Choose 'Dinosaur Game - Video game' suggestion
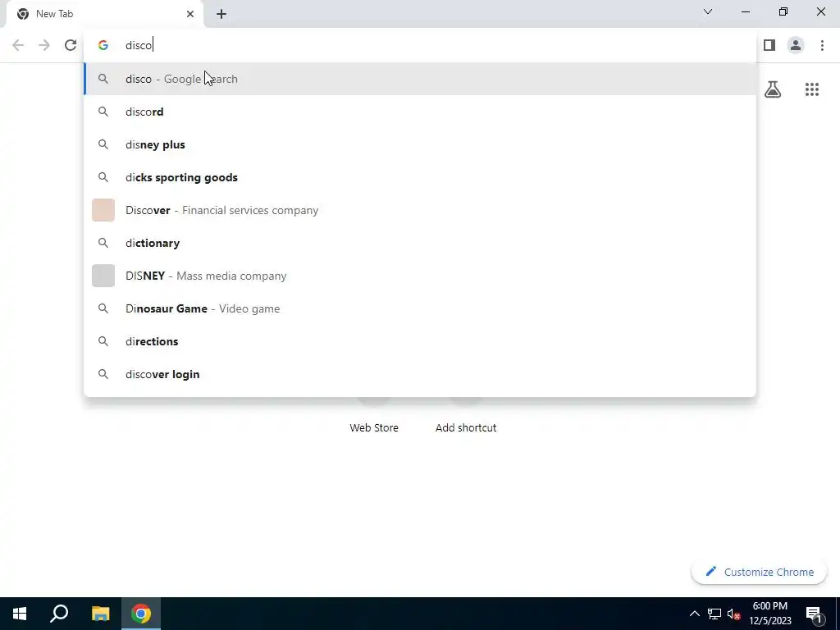This screenshot has width=840, height=630. tap(421, 308)
